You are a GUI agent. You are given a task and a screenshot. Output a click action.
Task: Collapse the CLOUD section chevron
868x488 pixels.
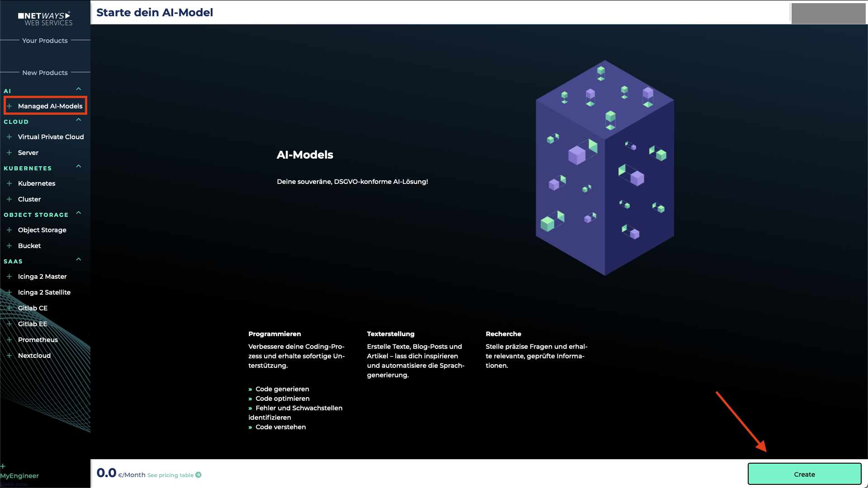[x=78, y=120]
